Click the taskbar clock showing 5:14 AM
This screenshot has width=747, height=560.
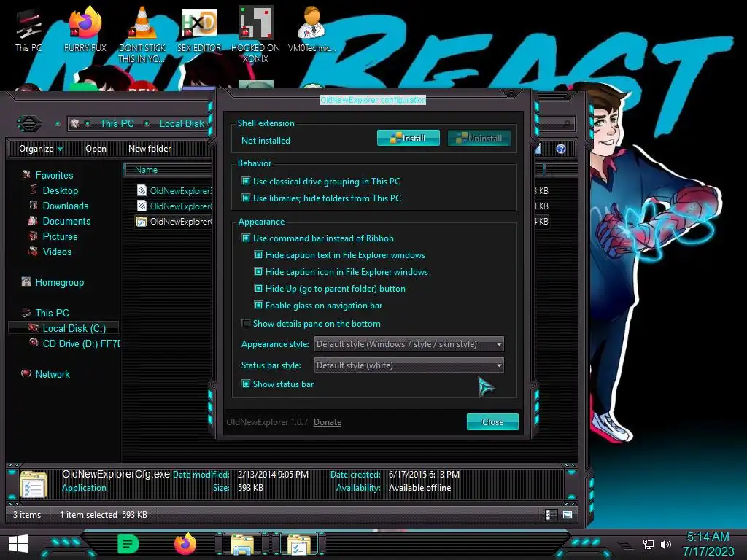(708, 544)
